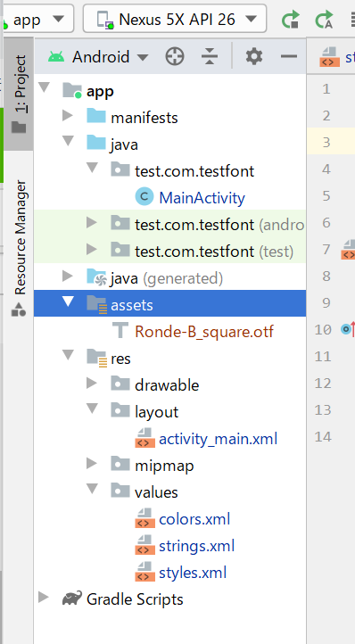This screenshot has height=644, width=355.
Task: Select the test.com.testfont (androidTest) package
Action: (219, 225)
